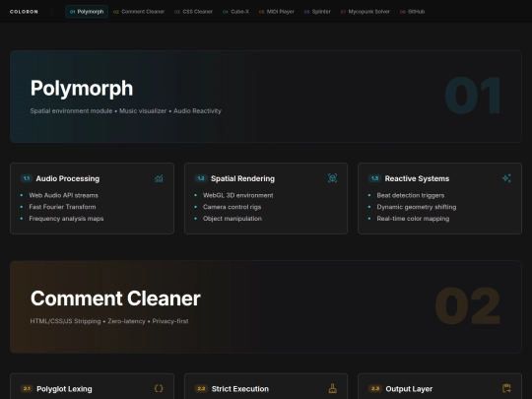Click the Polymorph banner heading

[x=82, y=89]
